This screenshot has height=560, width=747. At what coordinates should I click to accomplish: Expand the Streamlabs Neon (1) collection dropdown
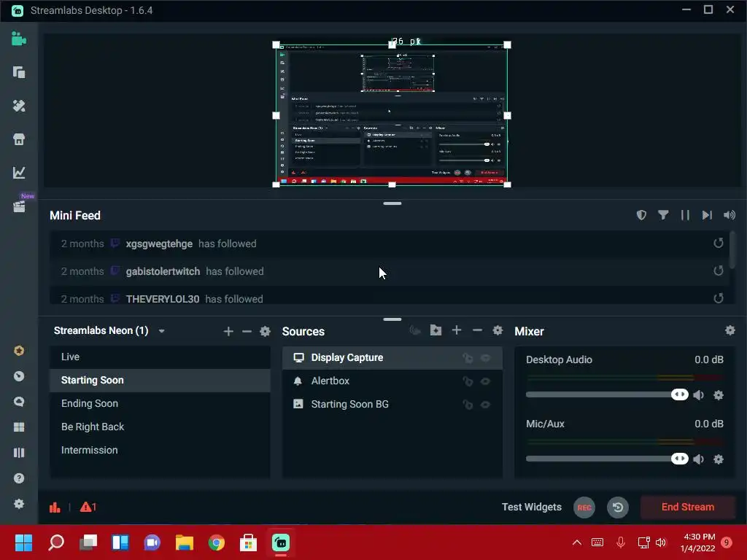(161, 331)
